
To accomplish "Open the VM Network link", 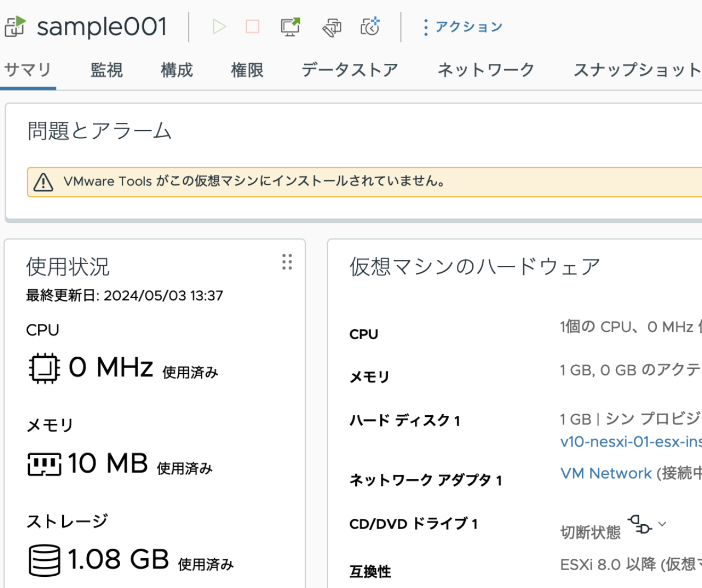I will (607, 473).
